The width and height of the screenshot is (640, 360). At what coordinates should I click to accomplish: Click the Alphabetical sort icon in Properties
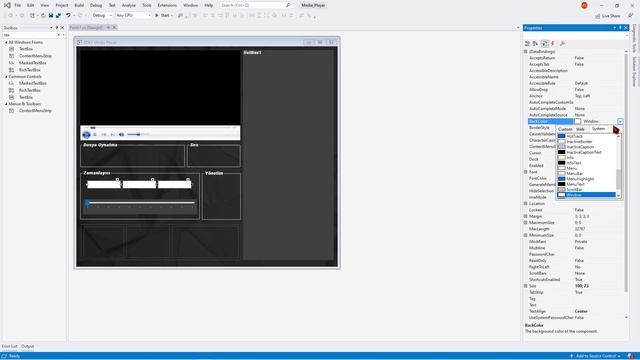[x=535, y=44]
